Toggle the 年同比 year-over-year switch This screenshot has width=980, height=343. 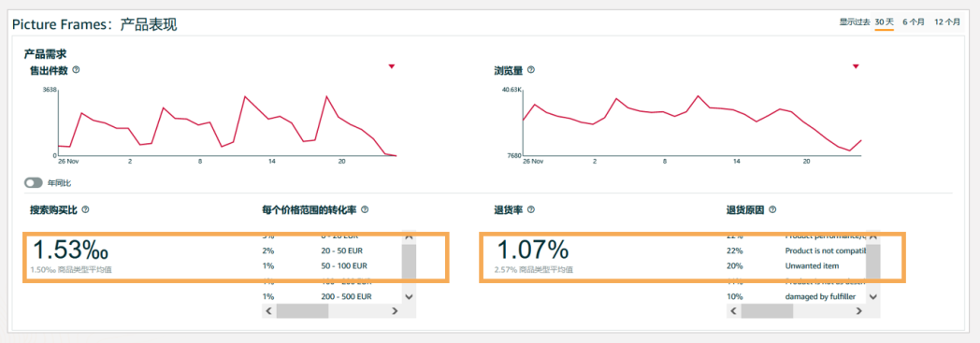point(34,183)
